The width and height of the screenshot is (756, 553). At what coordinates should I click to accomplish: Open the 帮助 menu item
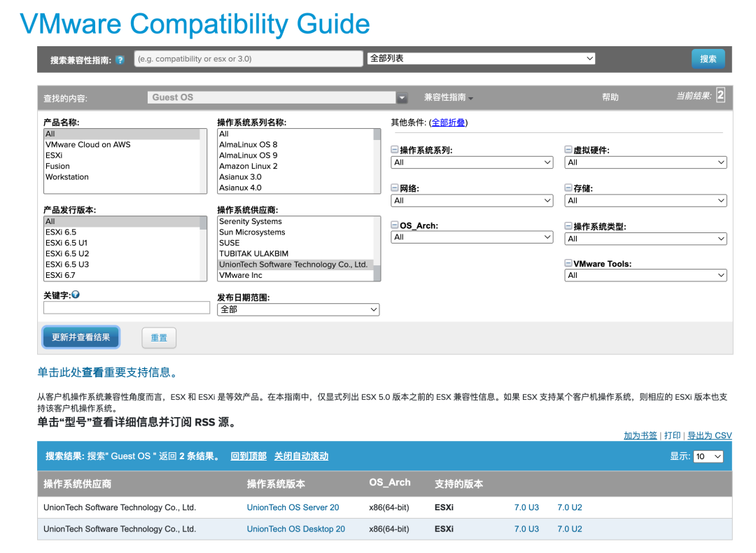610,97
